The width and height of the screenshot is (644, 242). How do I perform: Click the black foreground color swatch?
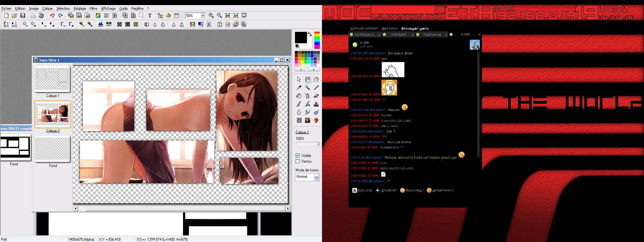pos(301,37)
